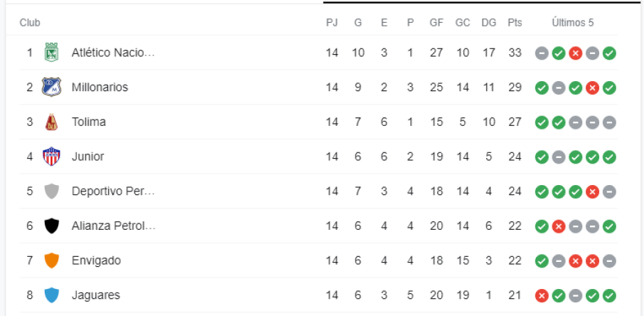This screenshot has height=316, width=644.
Task: Click Atlético Nacional's 33 points cell
Action: click(x=515, y=53)
